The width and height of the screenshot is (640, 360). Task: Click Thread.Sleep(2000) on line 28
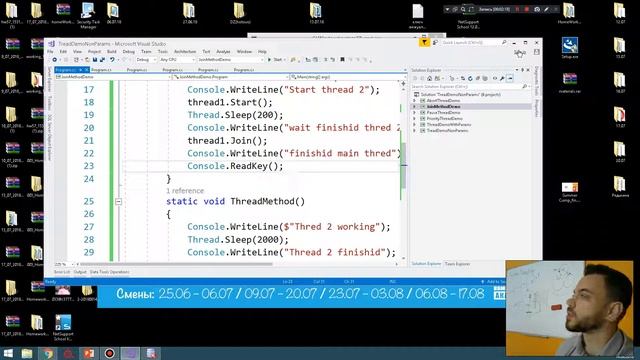tap(238, 240)
